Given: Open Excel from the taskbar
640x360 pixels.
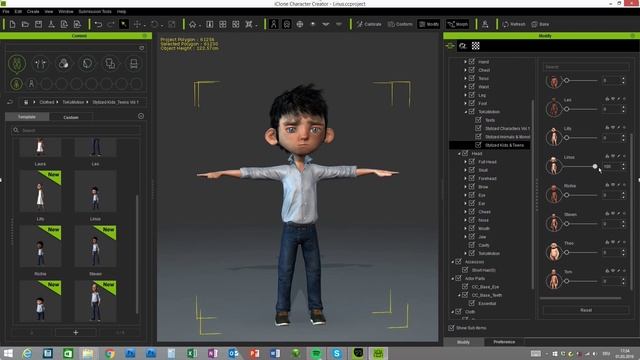Looking at the screenshot, I should [192, 353].
